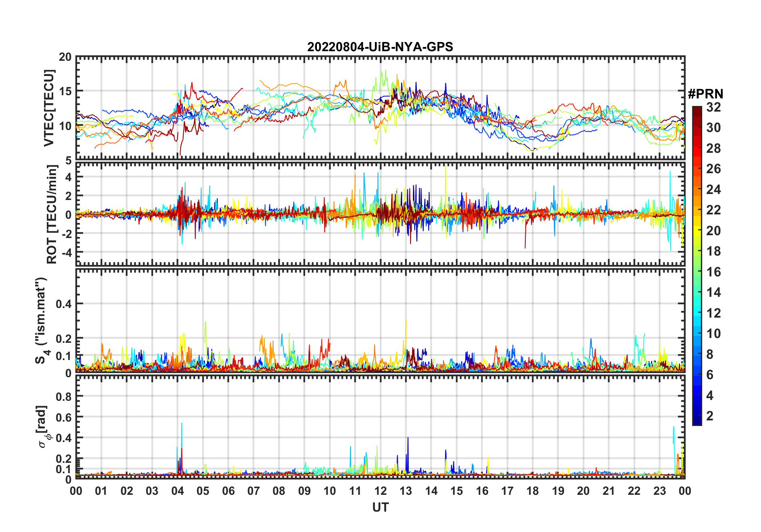
Task: Click sigma phi y-axis tick label 0.6
Action: 64,417
